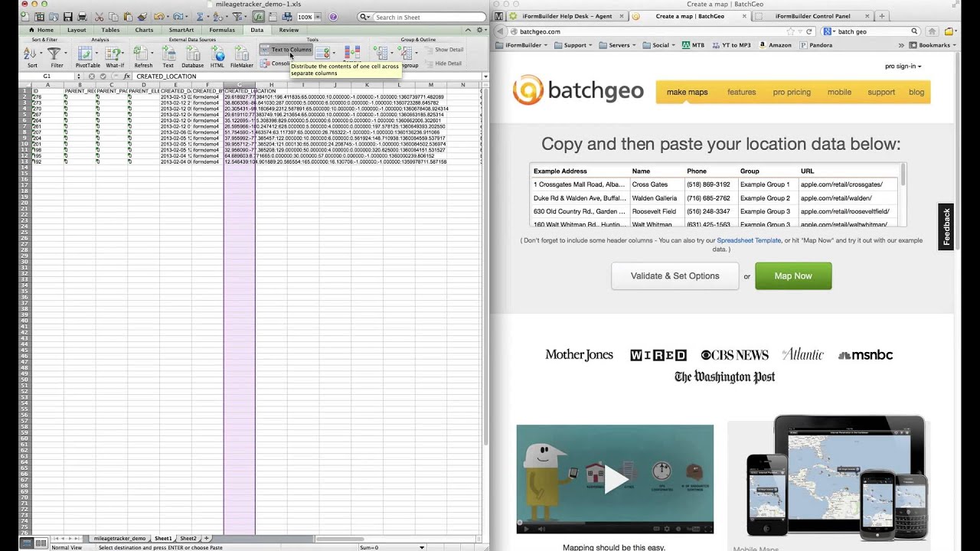Open the Refresh dropdown arrow
Image resolution: width=980 pixels, height=551 pixels.
tap(152, 53)
